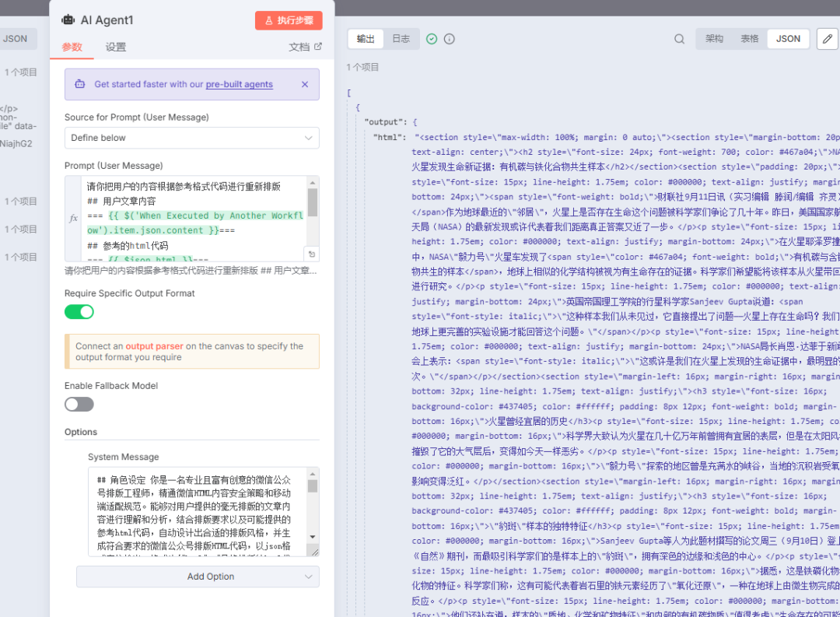840x617 pixels.
Task: Click inside the Prompt User Message editor
Action: pyautogui.click(x=192, y=218)
